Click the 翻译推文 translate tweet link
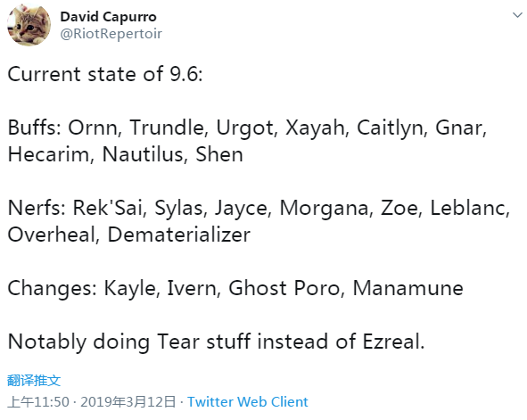The width and height of the screenshot is (527, 420). coord(34,381)
